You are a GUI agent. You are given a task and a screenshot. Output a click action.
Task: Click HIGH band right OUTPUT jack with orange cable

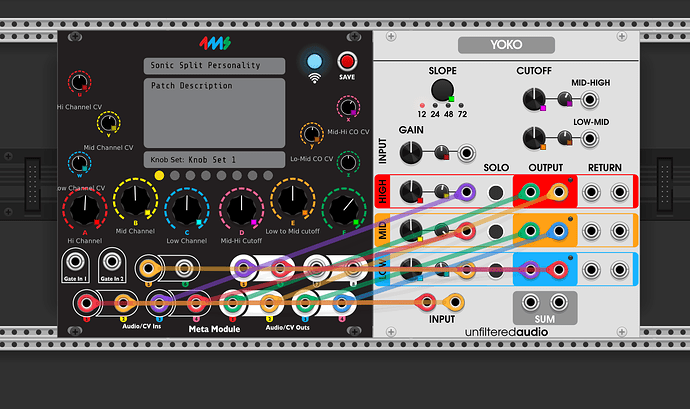point(558,192)
